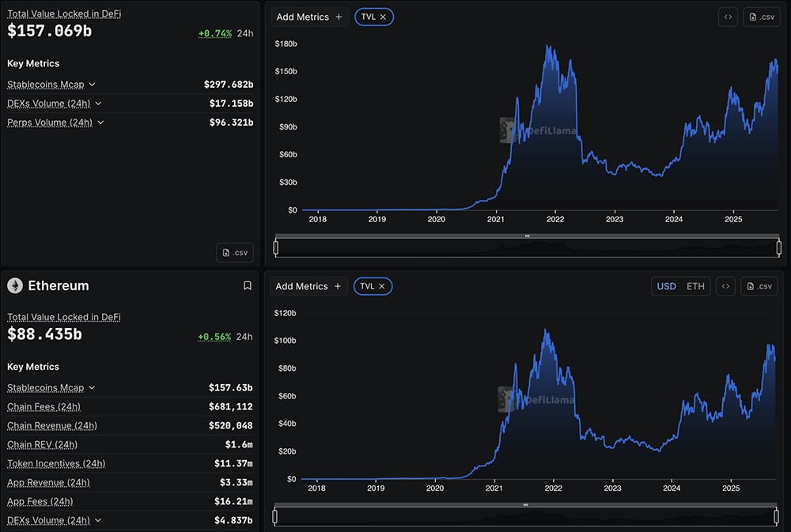
Task: Click the Ethereum chart's range slider center grip
Action: [526, 505]
